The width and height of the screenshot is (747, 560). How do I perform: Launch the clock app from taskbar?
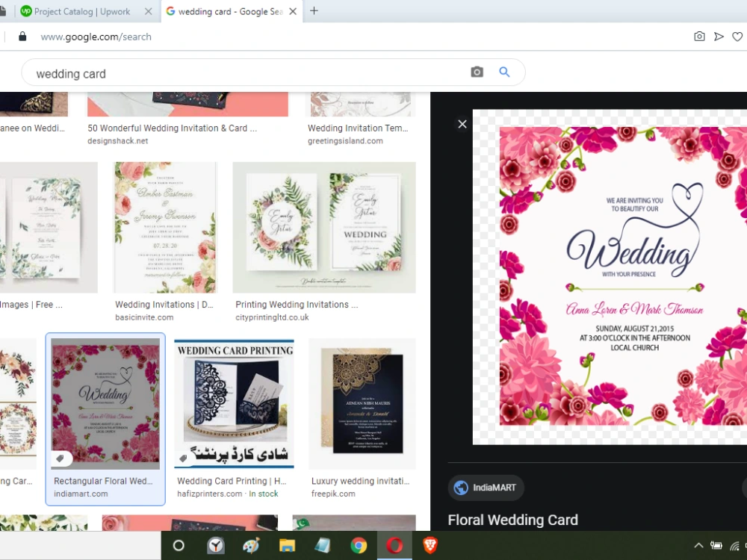pyautogui.click(x=215, y=545)
